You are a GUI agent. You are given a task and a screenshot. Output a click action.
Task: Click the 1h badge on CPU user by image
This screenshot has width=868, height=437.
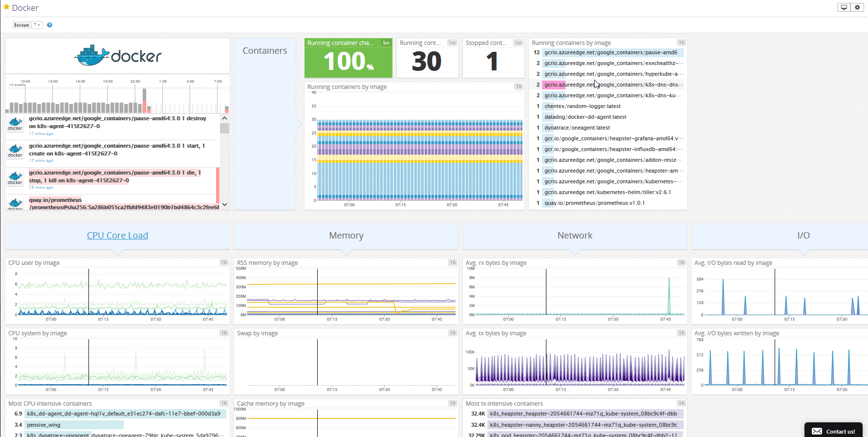(224, 262)
